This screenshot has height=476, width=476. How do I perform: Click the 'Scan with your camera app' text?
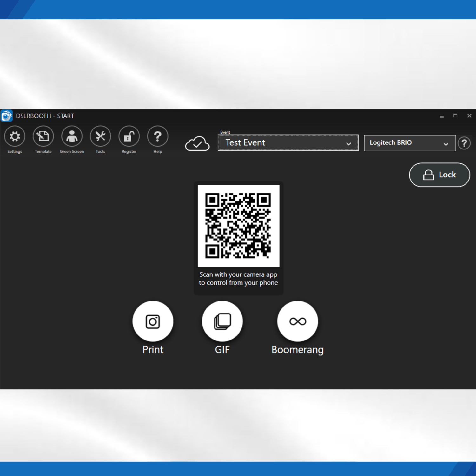238,274
